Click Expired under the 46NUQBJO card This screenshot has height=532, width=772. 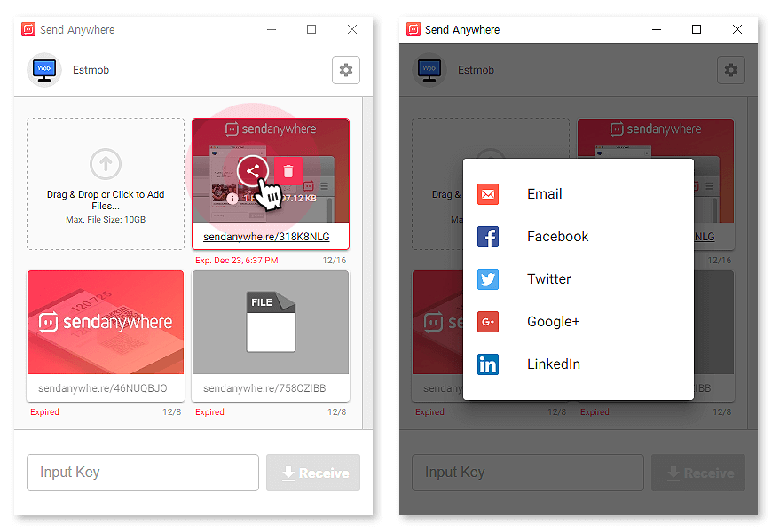44,412
